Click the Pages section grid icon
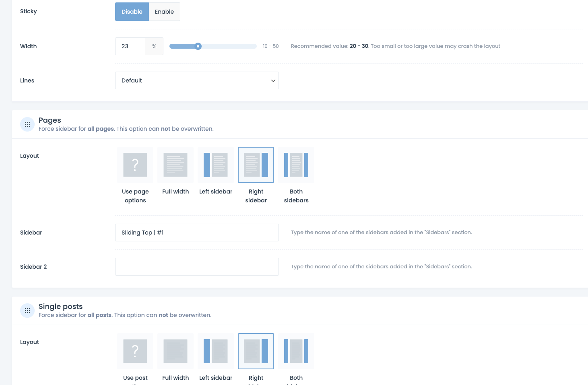Image resolution: width=588 pixels, height=385 pixels. [27, 124]
